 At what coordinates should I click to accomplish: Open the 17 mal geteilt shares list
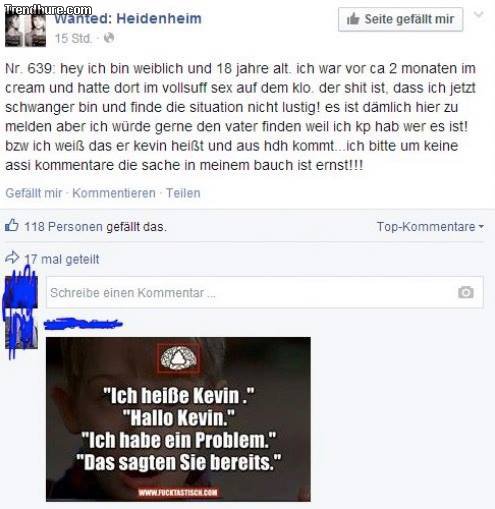62,259
